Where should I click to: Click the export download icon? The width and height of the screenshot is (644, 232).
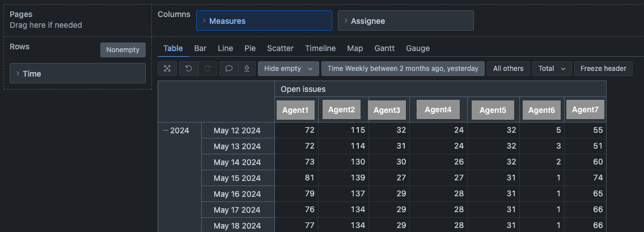click(247, 69)
